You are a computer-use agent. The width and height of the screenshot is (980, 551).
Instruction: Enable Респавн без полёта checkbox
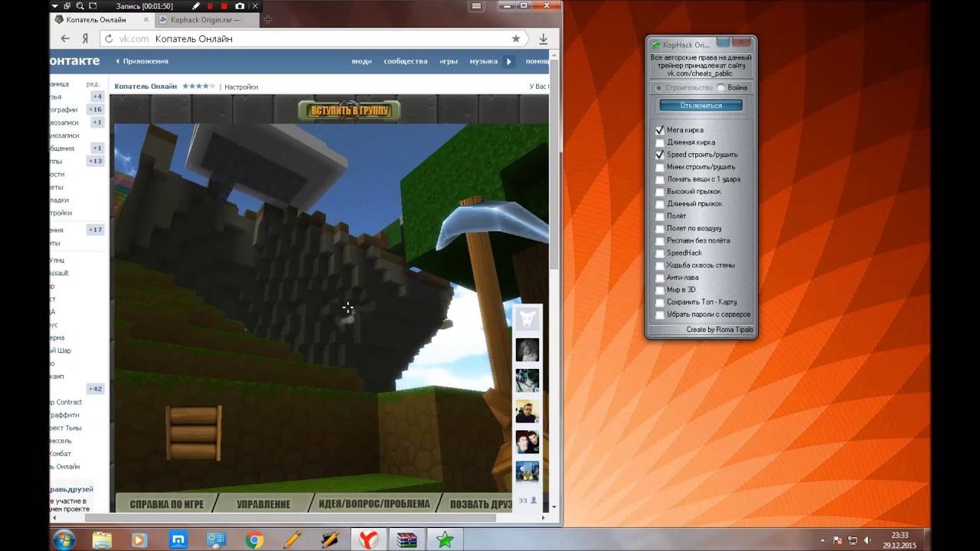[660, 240]
